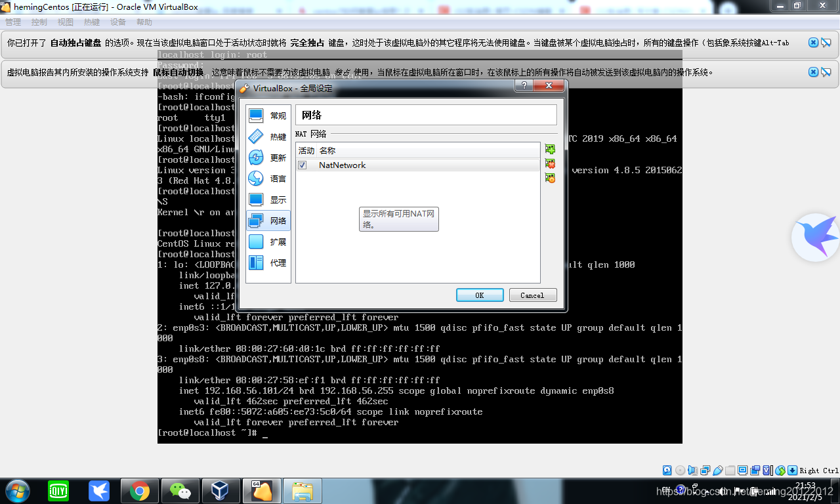Click the mouse integration status icon

point(780,471)
